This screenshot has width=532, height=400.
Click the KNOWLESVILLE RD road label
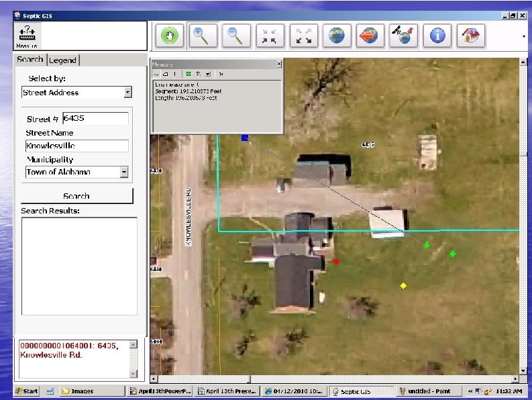(189, 217)
